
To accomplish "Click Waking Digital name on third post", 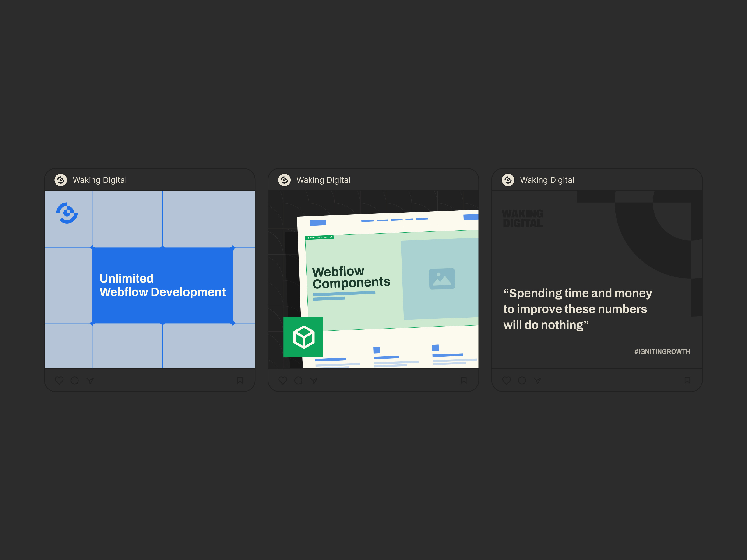I will coord(547,180).
